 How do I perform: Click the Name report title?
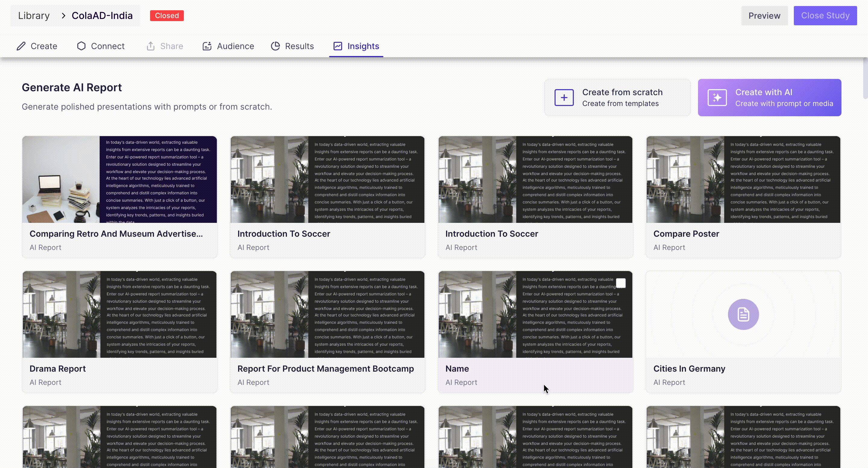(x=457, y=369)
